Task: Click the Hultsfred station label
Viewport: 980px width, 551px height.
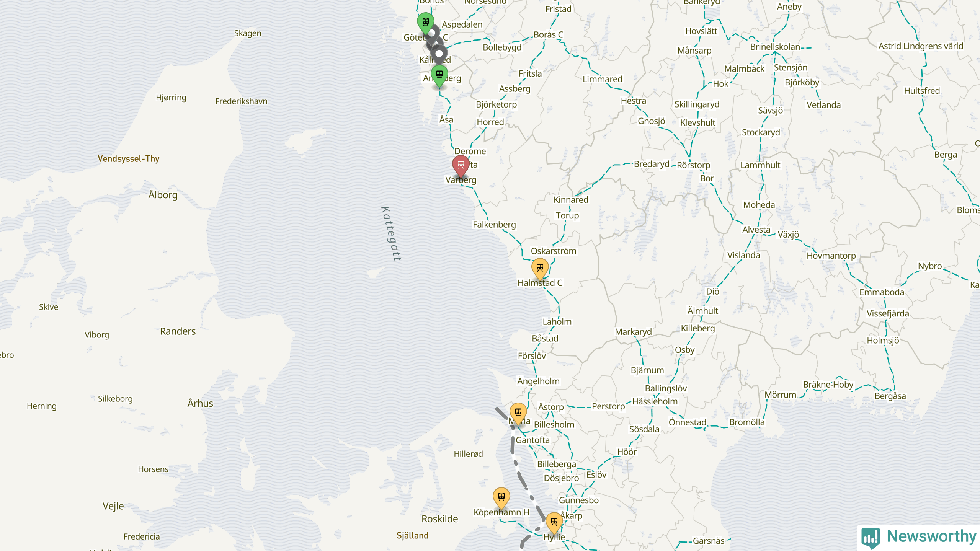Action: [922, 91]
